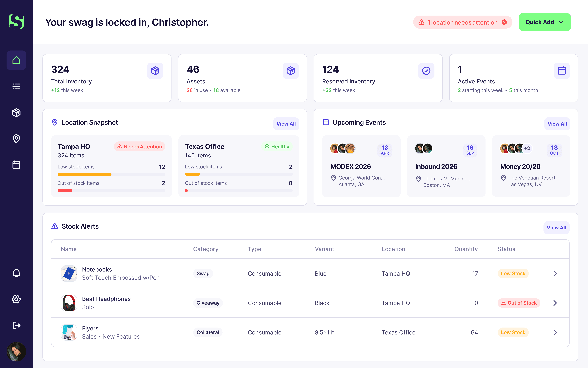Image resolution: width=588 pixels, height=368 pixels.
Task: Click Venetian Resort location pin icon
Action: (503, 178)
